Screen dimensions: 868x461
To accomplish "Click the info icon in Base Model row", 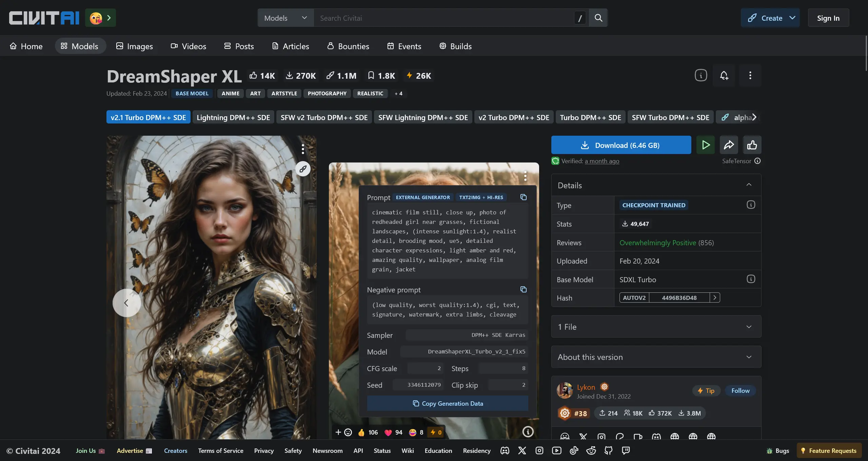I will pos(751,279).
